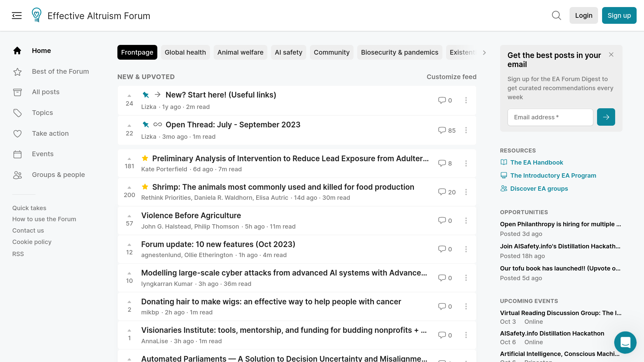
Task: Open the Intercom chat bubble
Action: tap(625, 342)
